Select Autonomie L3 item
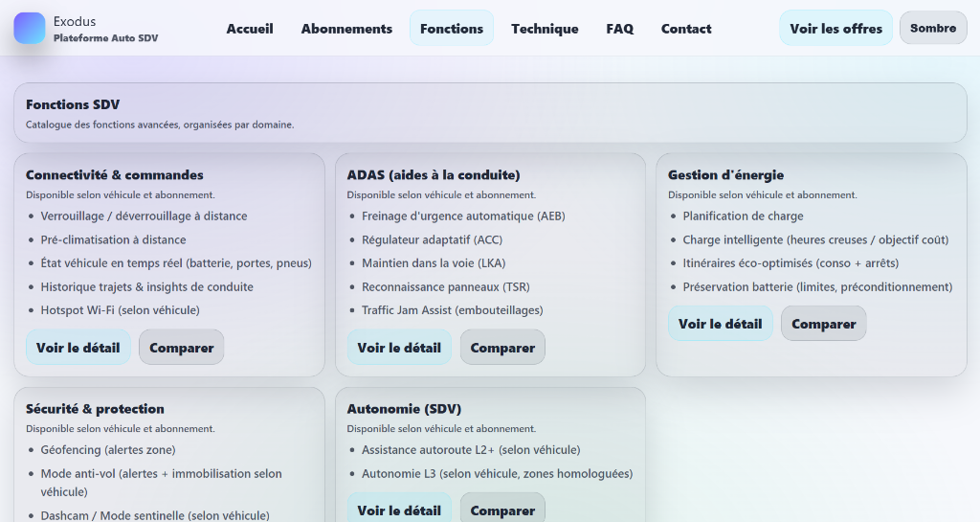The height and width of the screenshot is (522, 980). [497, 474]
